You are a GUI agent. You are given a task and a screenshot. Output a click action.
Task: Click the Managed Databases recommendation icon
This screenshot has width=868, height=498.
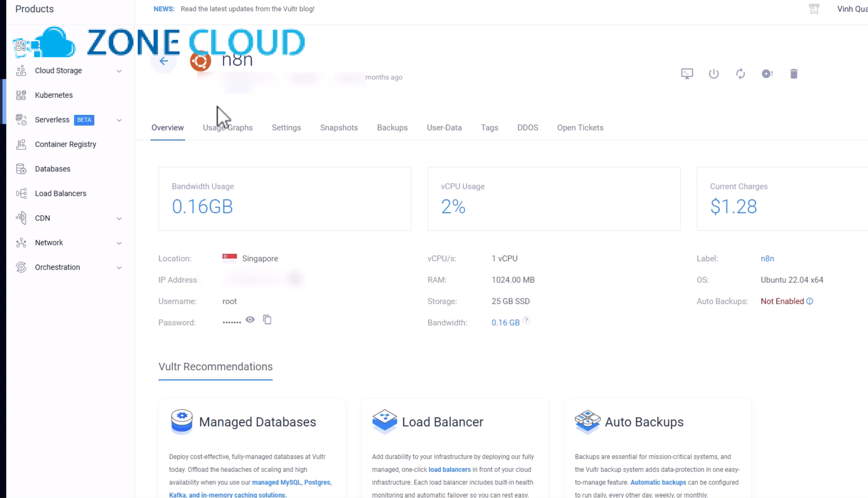click(182, 422)
